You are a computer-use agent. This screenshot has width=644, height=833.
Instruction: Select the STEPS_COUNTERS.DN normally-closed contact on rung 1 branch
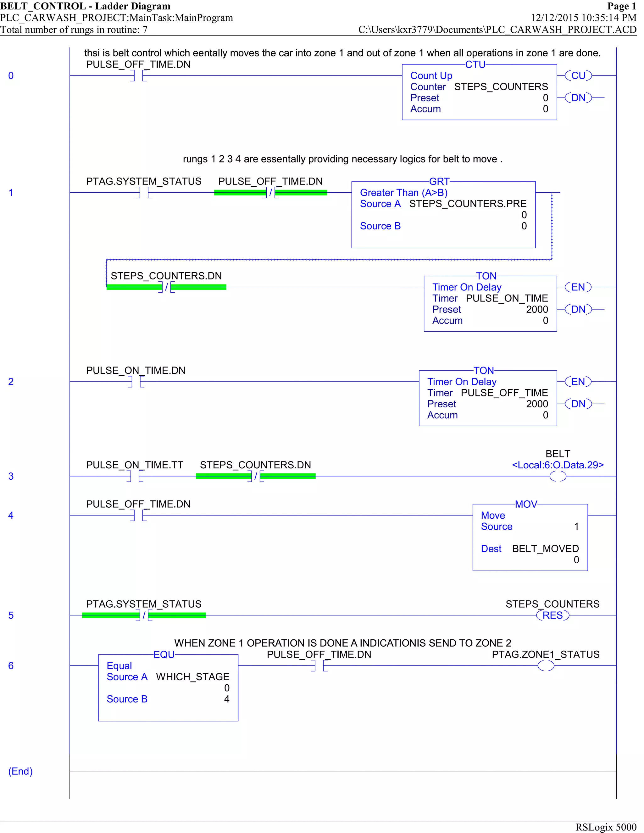pos(166,287)
